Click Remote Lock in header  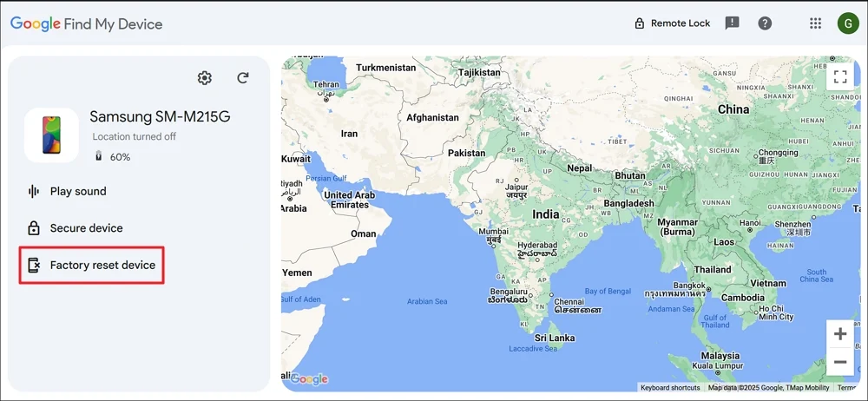click(672, 23)
